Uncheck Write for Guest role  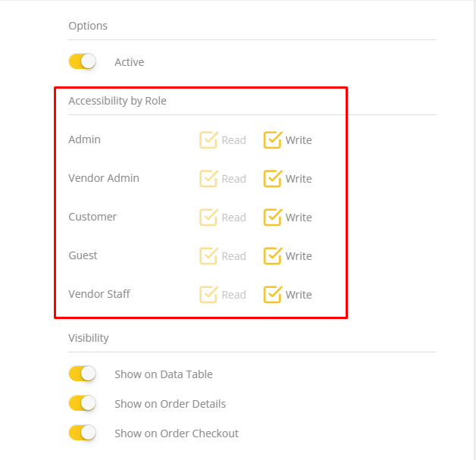point(273,256)
